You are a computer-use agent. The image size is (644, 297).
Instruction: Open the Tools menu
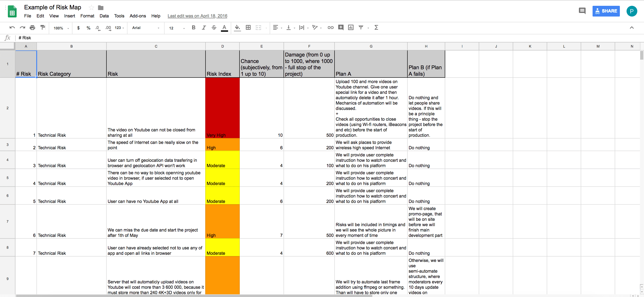pos(119,16)
